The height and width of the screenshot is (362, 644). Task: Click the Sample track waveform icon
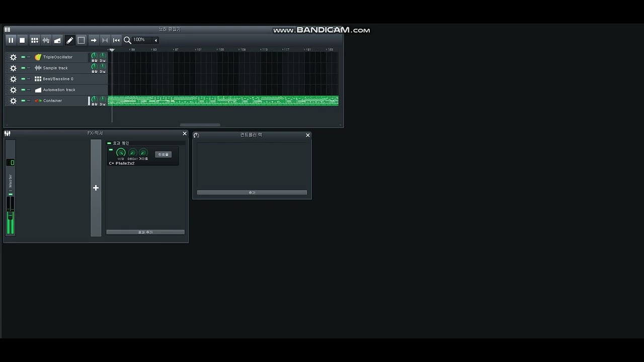coord(38,68)
